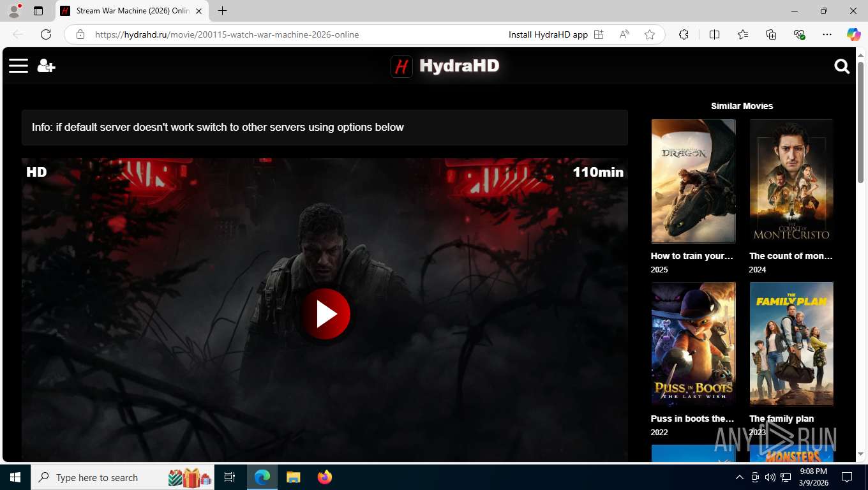Open the HydraHD site search magnifier
This screenshot has height=490, width=868.
pos(842,66)
